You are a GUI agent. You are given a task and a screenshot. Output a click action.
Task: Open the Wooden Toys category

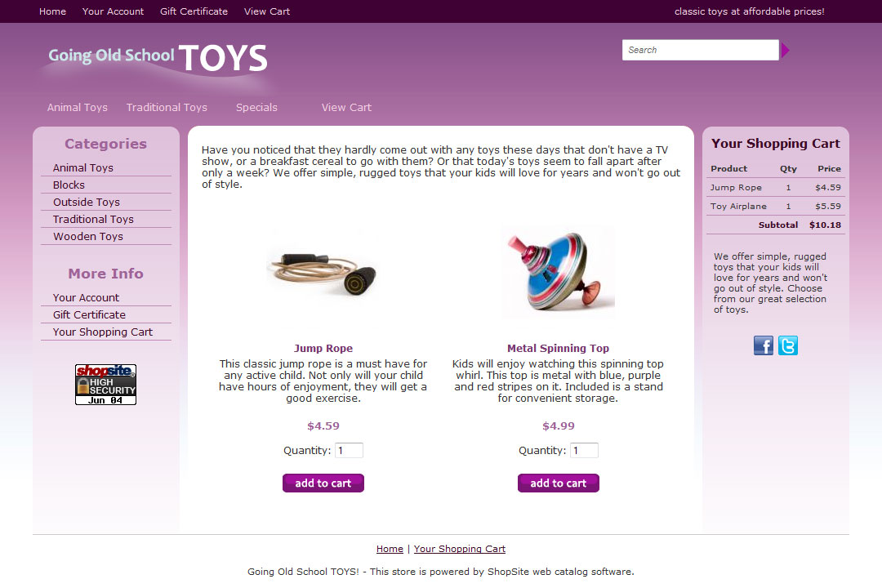(x=88, y=236)
